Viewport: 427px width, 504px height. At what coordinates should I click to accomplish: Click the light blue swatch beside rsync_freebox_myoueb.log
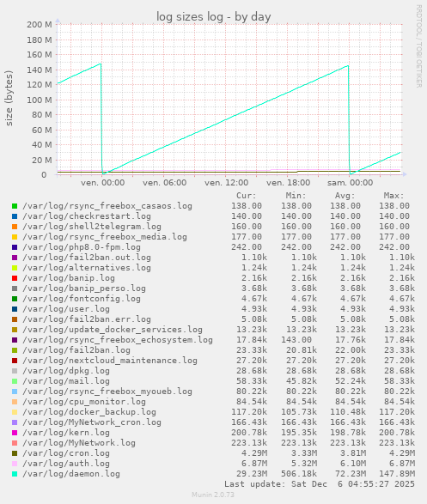pyautogui.click(x=15, y=392)
